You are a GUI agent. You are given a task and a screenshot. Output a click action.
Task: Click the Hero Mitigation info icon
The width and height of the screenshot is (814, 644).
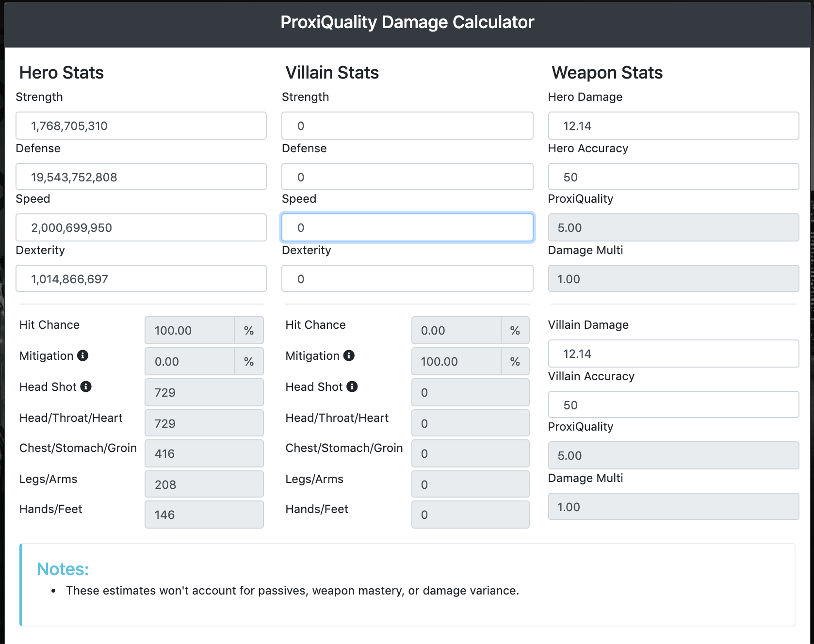(83, 356)
